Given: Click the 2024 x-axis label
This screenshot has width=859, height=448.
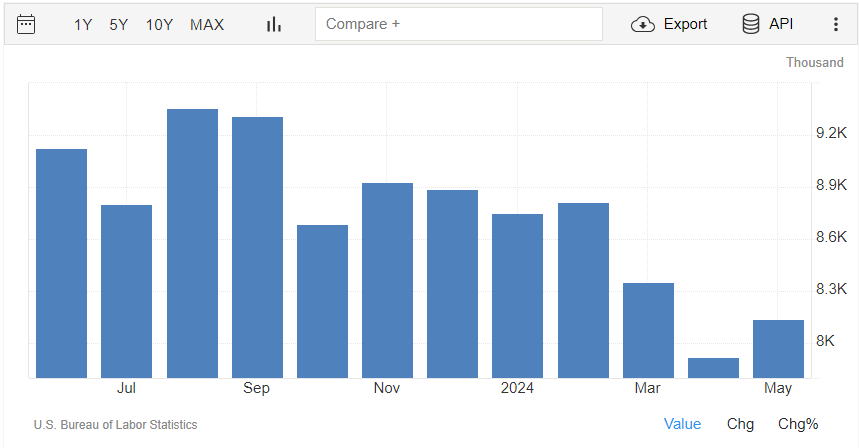Looking at the screenshot, I should (517, 388).
